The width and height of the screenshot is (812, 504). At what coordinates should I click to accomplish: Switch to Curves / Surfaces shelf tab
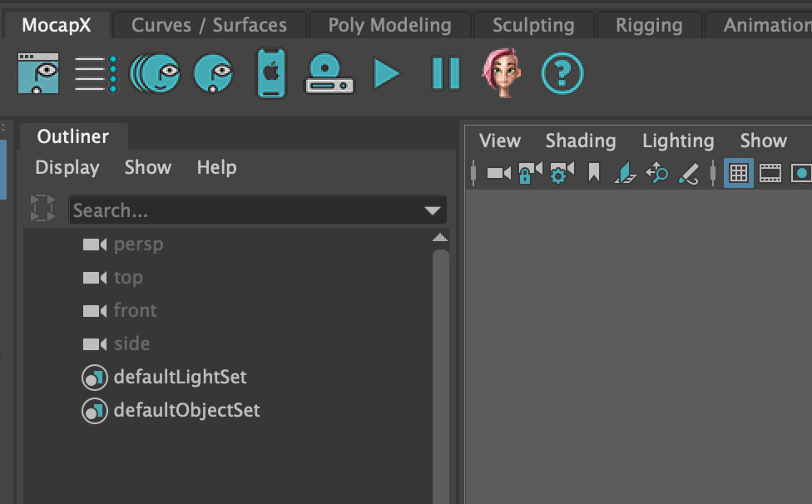(209, 25)
